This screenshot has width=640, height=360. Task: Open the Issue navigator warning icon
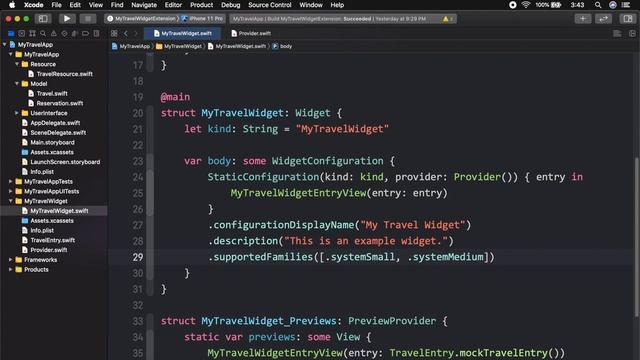click(x=53, y=33)
